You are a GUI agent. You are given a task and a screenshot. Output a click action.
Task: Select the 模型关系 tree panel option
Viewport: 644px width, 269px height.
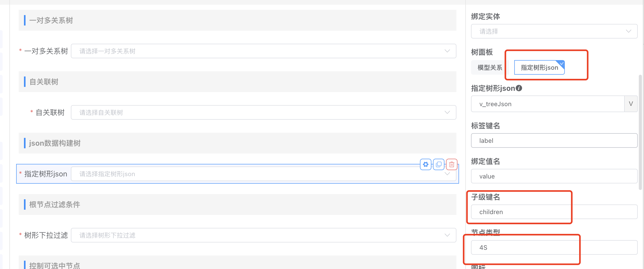pyautogui.click(x=490, y=68)
